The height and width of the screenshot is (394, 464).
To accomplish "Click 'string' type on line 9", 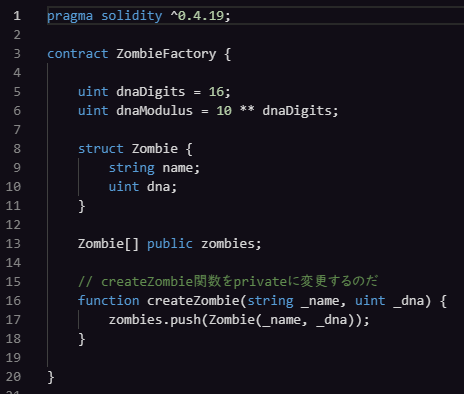I will (132, 168).
